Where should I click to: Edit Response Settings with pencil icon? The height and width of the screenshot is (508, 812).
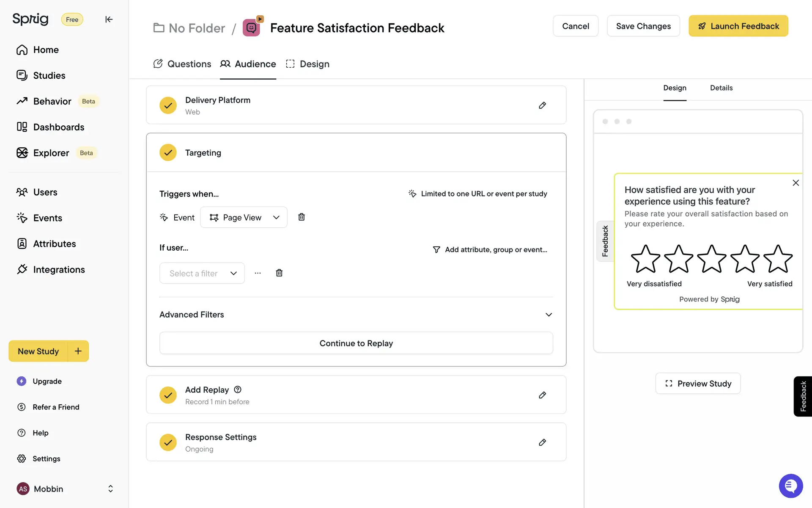point(542,442)
